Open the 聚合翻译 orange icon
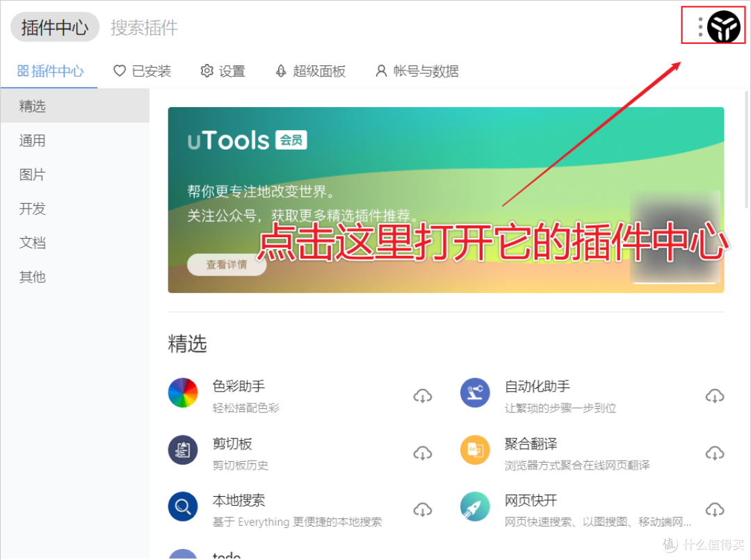 coord(475,450)
